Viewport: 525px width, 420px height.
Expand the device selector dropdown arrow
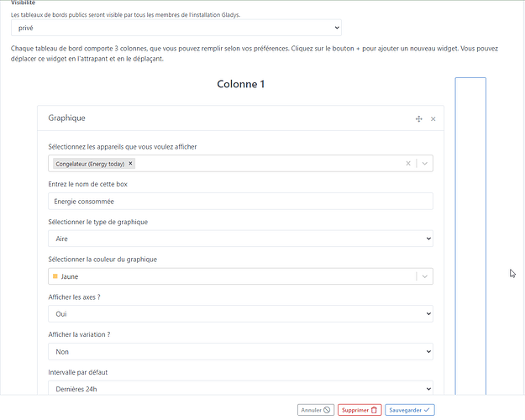pyautogui.click(x=424, y=164)
